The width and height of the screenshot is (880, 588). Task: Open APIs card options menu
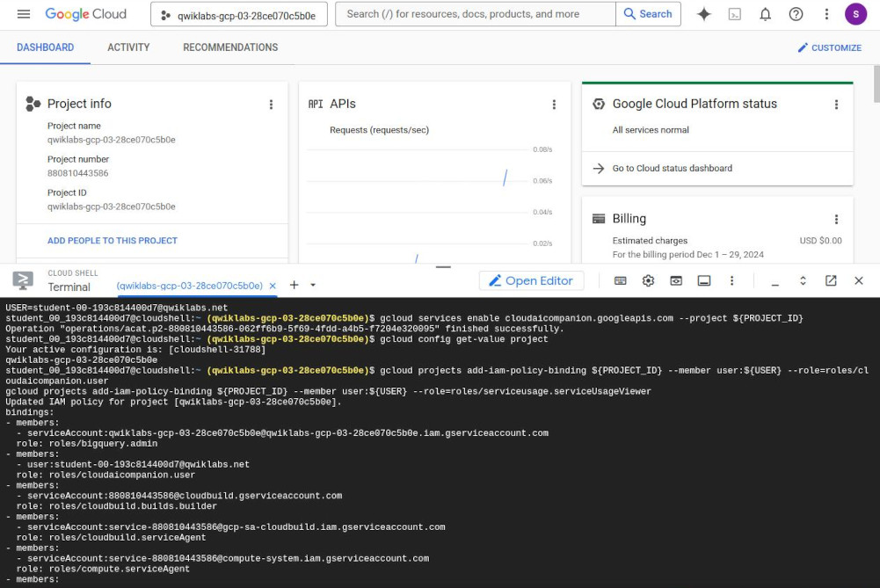click(554, 105)
